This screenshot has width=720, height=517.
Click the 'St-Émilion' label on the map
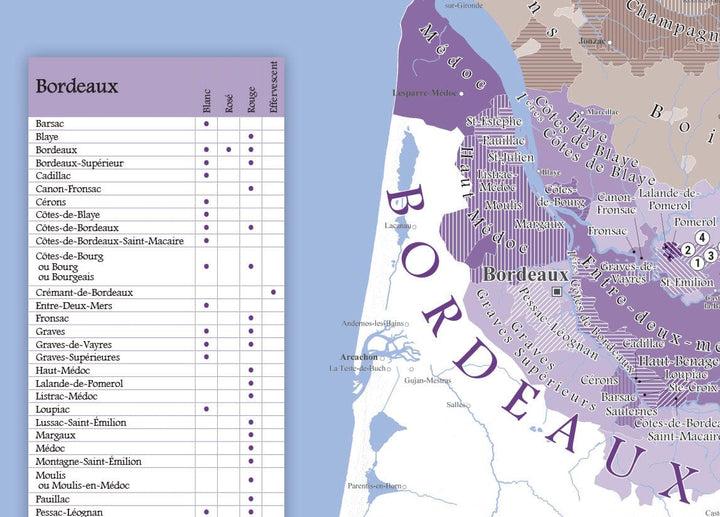click(687, 283)
